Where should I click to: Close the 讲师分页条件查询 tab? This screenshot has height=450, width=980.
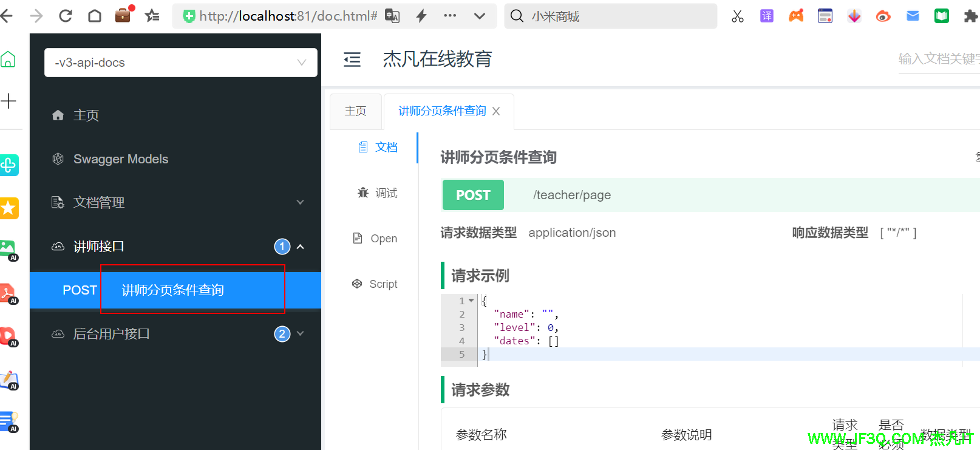click(496, 111)
